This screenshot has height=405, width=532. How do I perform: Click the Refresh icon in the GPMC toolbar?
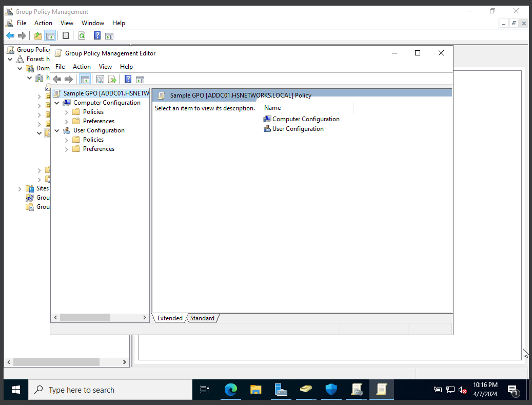point(82,35)
